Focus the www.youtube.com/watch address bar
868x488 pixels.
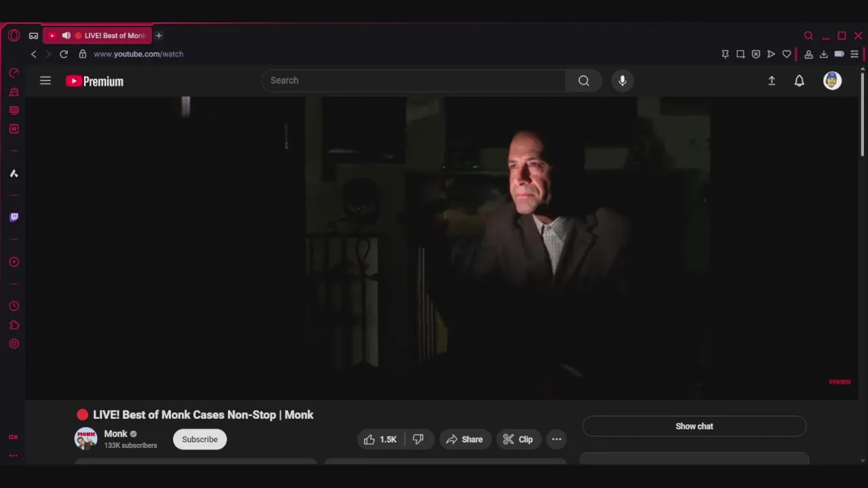tap(138, 54)
